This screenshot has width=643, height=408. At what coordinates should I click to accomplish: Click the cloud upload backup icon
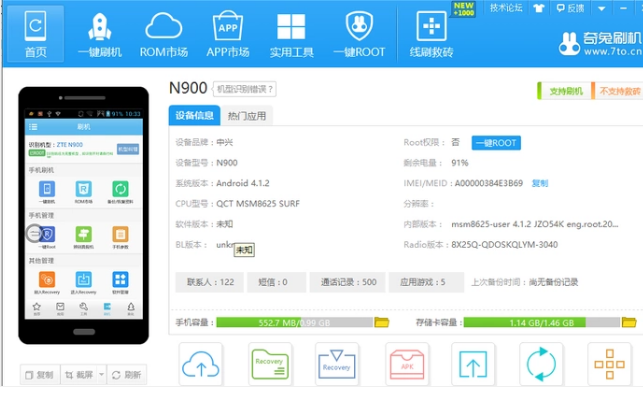tap(201, 364)
